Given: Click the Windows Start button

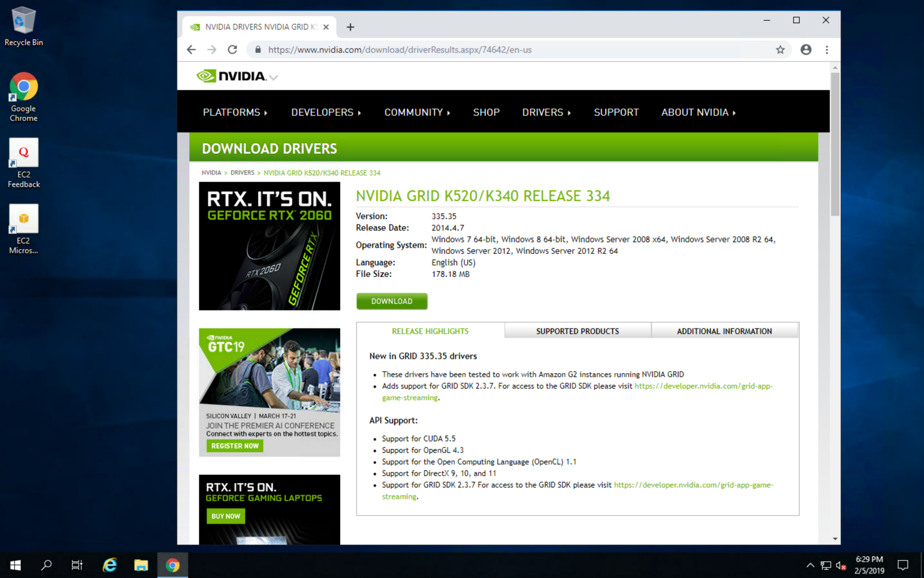Looking at the screenshot, I should tap(16, 565).
